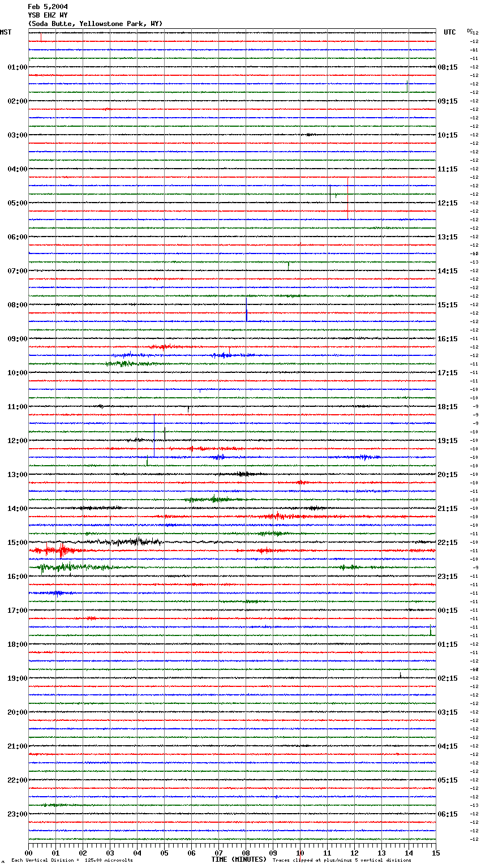481x868 pixels.
Task: Select the "18:00" MST time label
Action: [x=17, y=644]
